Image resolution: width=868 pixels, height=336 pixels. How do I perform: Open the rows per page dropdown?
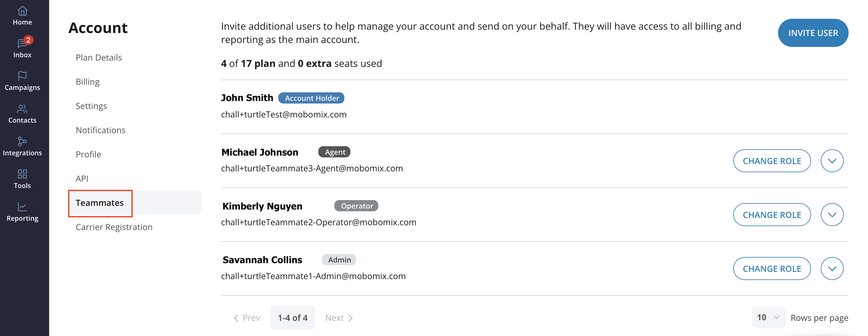coord(768,317)
